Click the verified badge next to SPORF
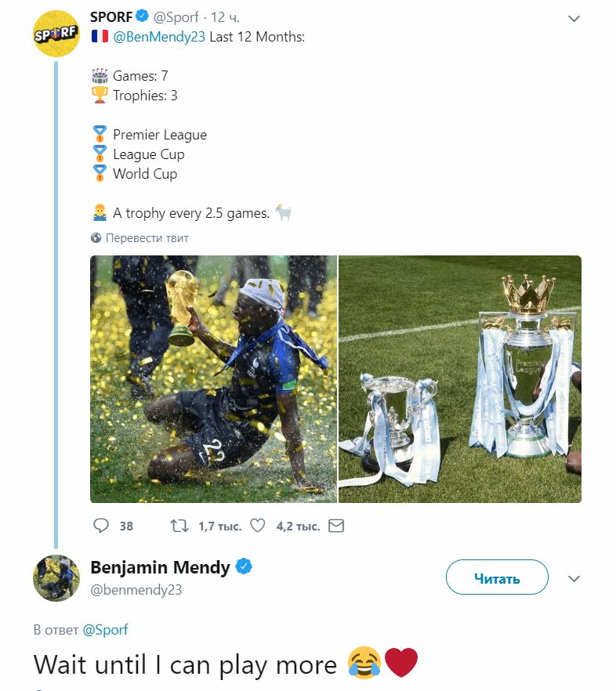The height and width of the screenshot is (691, 616). tap(141, 16)
